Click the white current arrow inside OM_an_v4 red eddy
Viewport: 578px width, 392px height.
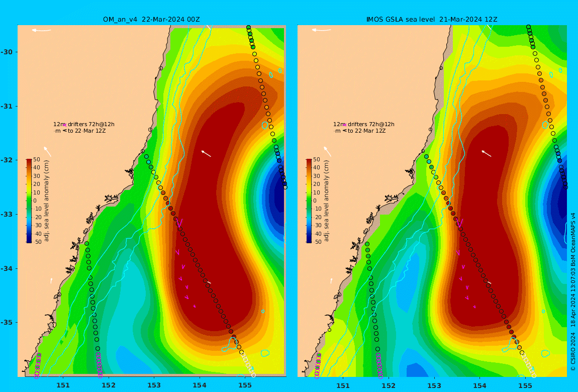tap(206, 153)
